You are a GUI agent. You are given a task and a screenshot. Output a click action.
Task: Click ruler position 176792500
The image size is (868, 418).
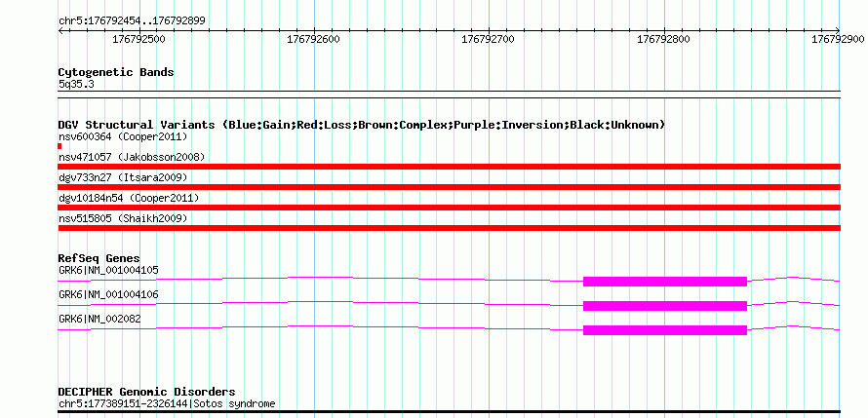[x=138, y=39]
